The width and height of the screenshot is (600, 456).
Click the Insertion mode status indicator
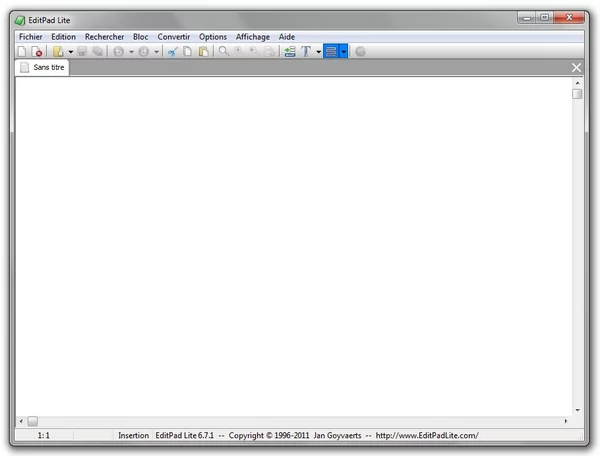133,435
